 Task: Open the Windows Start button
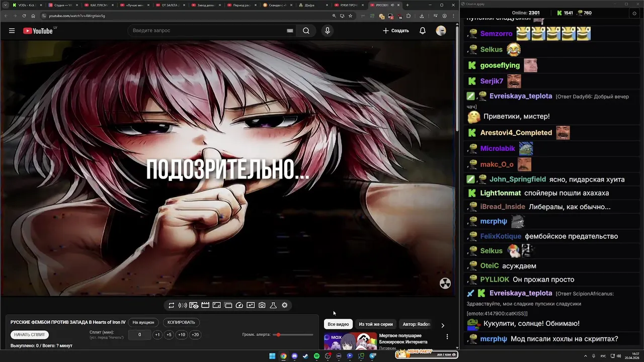(272, 356)
